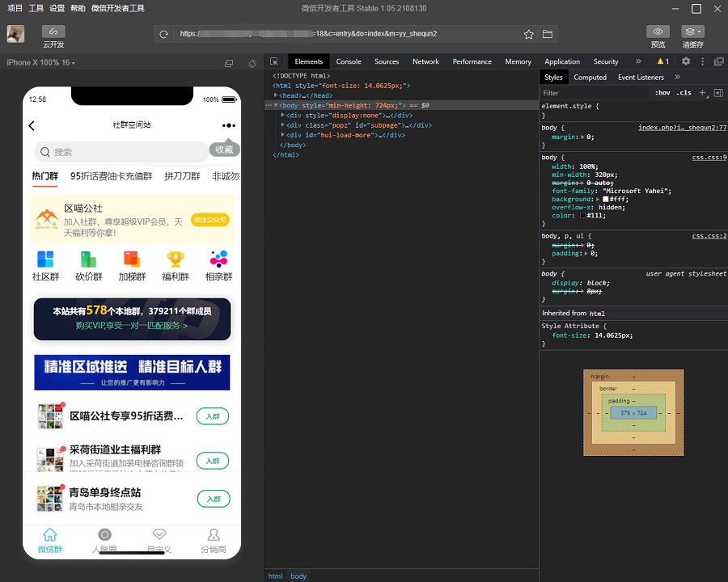The width and height of the screenshot is (728, 582).
Task: Open the css.css:2 source link
Action: pyautogui.click(x=709, y=236)
